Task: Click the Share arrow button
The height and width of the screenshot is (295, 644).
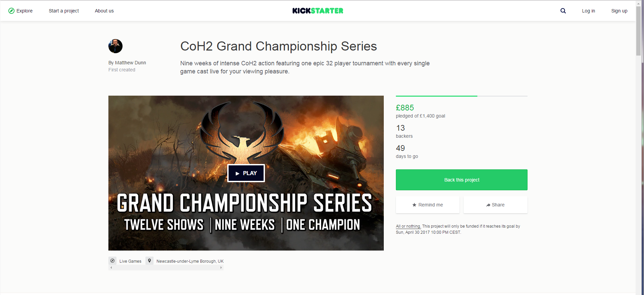Action: click(495, 205)
